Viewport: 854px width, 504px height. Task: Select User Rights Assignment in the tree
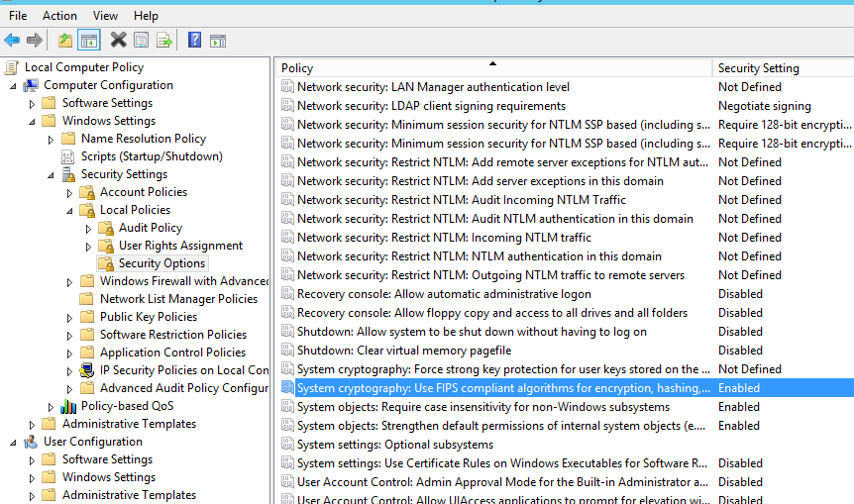point(180,246)
